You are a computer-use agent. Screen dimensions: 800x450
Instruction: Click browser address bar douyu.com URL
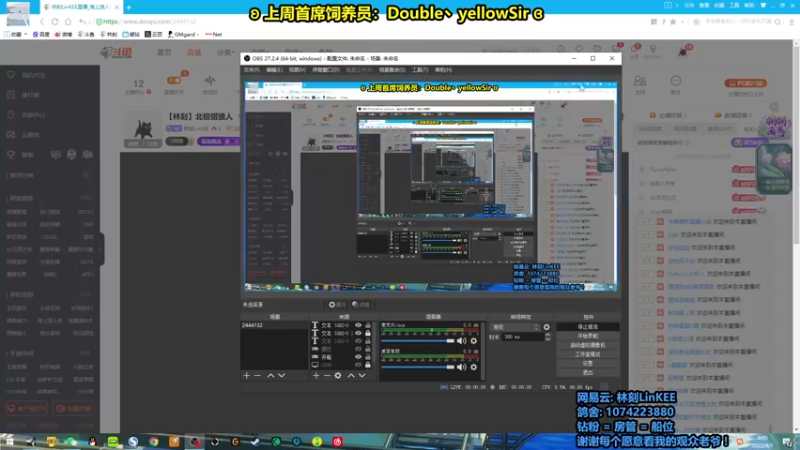point(149,21)
